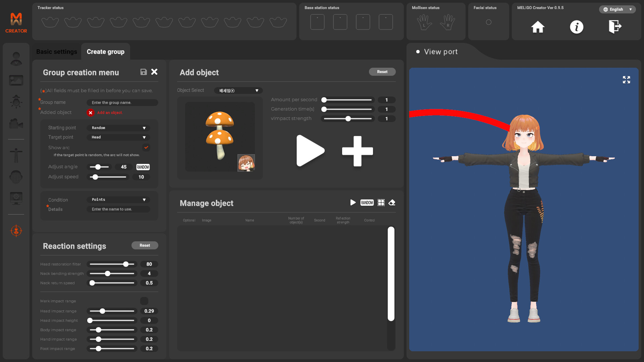The width and height of the screenshot is (644, 362).
Task: Close the Group creation menu
Action: click(154, 72)
